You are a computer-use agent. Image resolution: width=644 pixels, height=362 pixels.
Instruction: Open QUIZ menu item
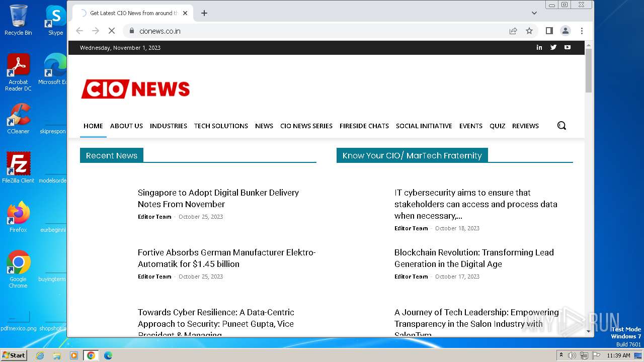[497, 126]
